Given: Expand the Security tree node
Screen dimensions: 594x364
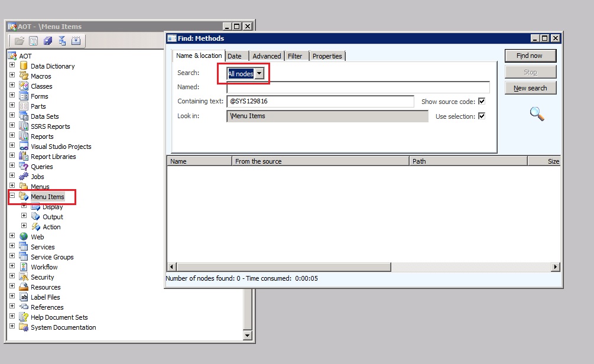Looking at the screenshot, I should (x=12, y=277).
